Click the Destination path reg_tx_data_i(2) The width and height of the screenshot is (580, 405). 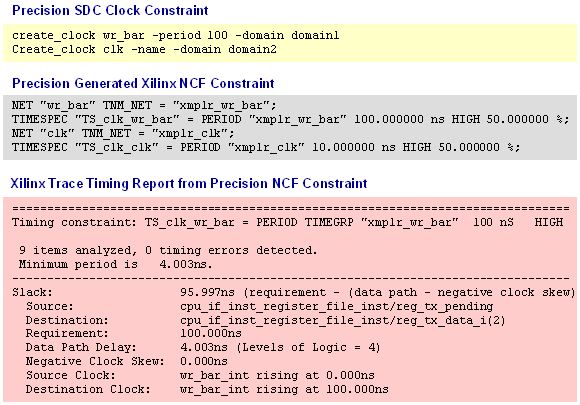(343, 320)
